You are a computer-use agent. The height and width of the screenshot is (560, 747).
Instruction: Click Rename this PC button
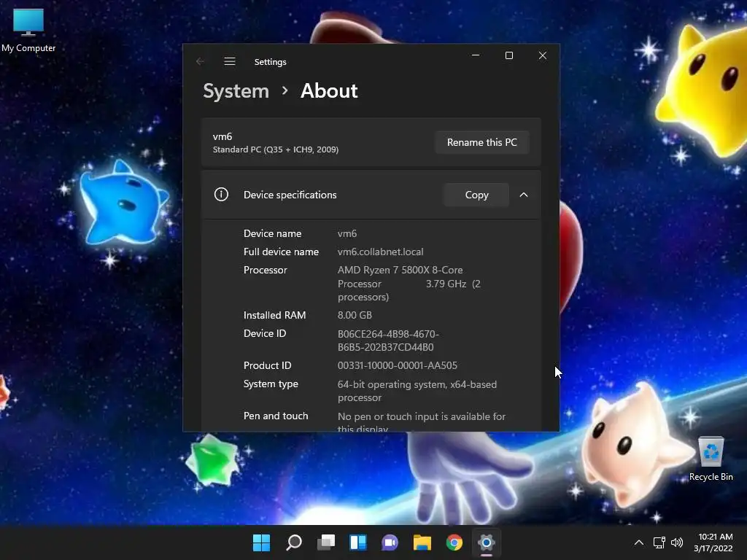pos(481,142)
